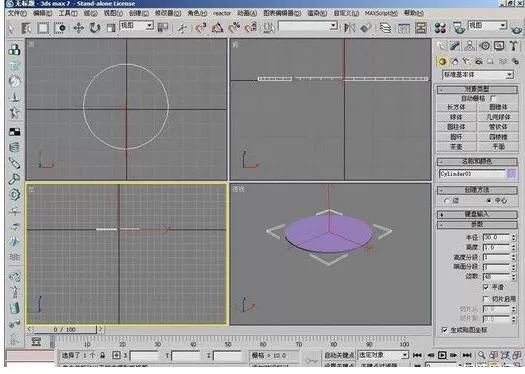The width and height of the screenshot is (525, 374).
Task: Open the 标准基本体 primitive type dropdown
Action: coord(478,75)
